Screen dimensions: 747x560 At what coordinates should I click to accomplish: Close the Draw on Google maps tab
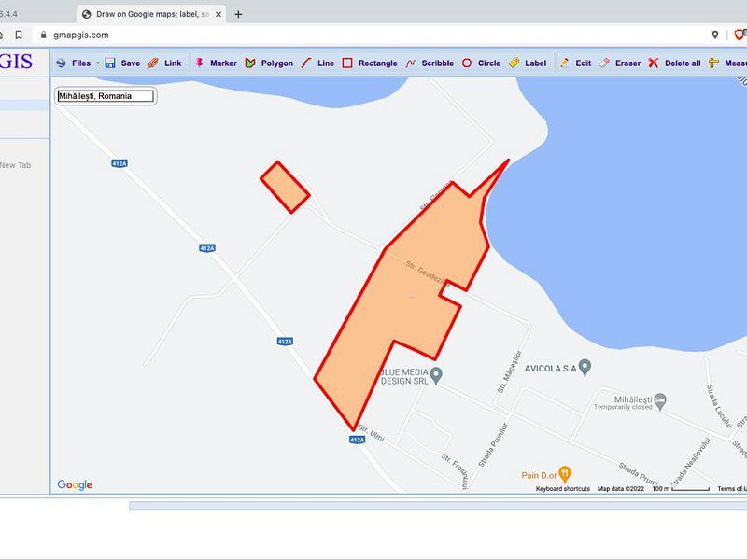(218, 14)
